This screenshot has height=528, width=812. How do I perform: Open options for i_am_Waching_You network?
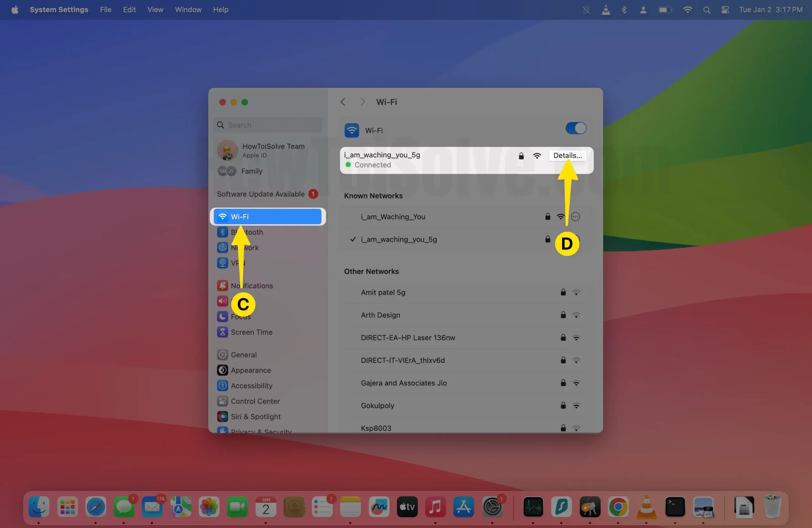(575, 217)
